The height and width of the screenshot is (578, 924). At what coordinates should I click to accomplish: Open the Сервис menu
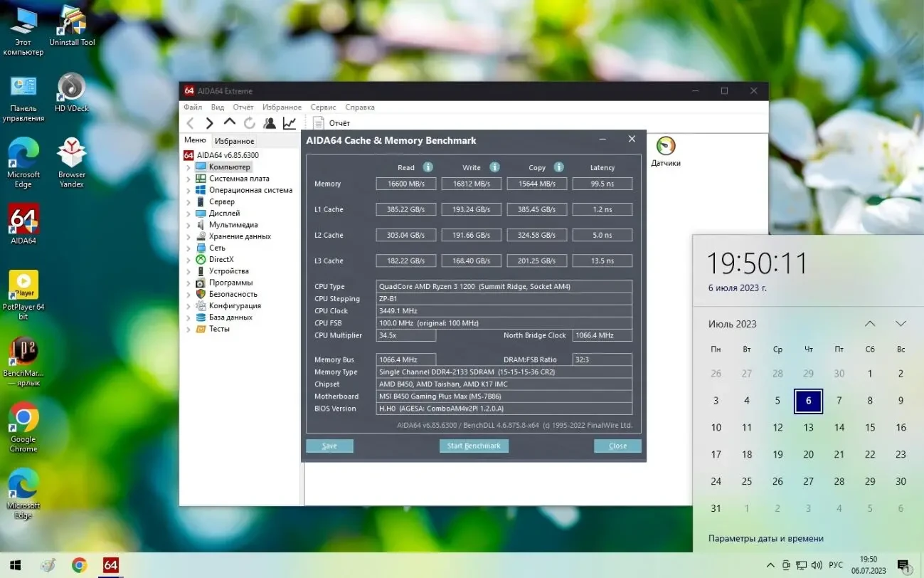point(323,107)
